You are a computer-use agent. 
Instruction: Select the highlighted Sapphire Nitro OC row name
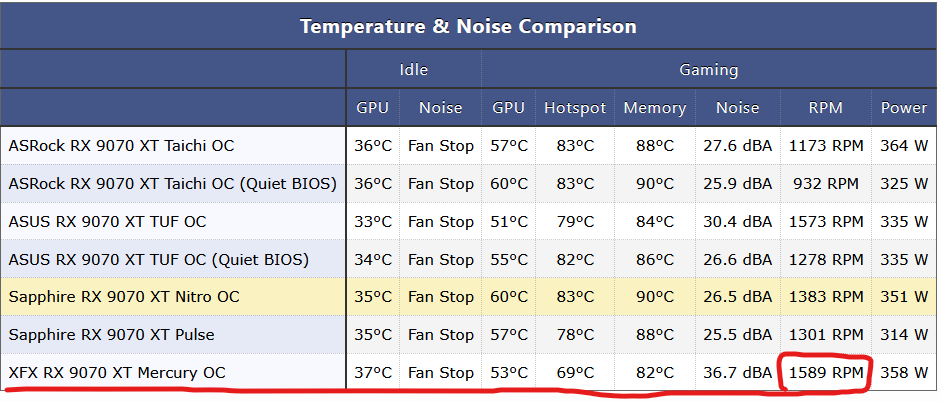[x=124, y=297]
